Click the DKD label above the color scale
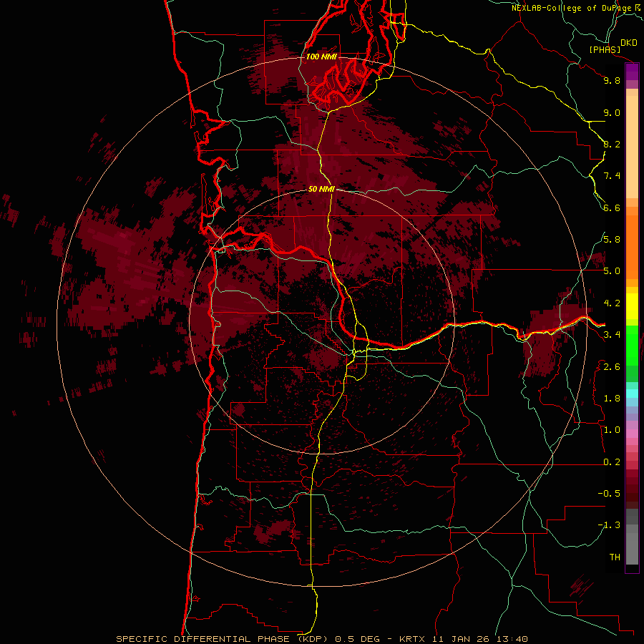The width and height of the screenshot is (644, 644). (629, 43)
